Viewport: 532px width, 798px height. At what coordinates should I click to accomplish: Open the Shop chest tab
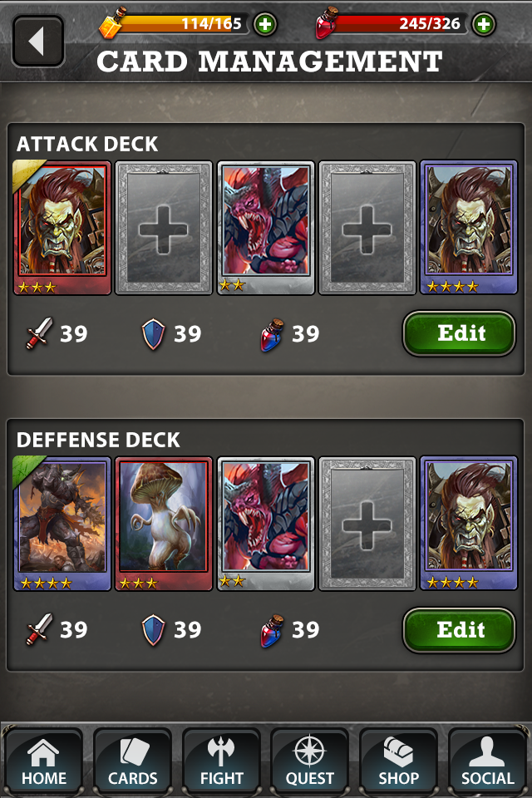click(x=399, y=762)
